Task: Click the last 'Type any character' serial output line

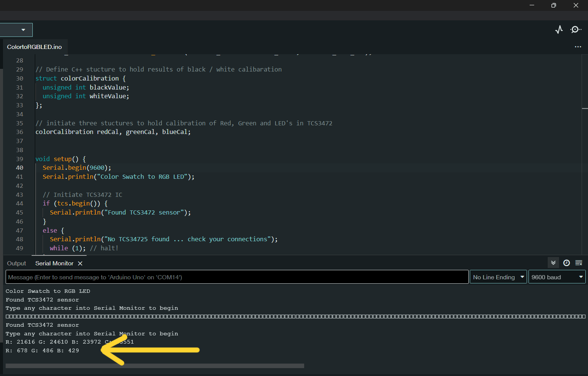Action: [92, 333]
